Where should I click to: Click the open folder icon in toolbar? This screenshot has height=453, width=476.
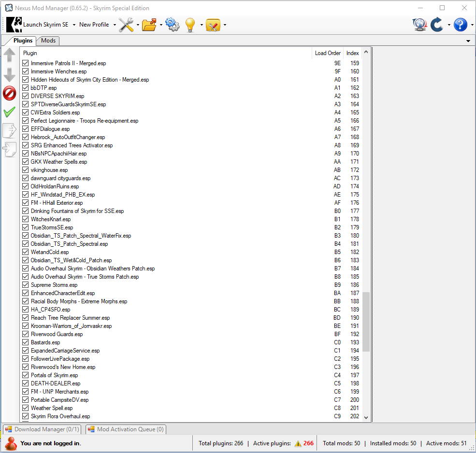coord(149,25)
